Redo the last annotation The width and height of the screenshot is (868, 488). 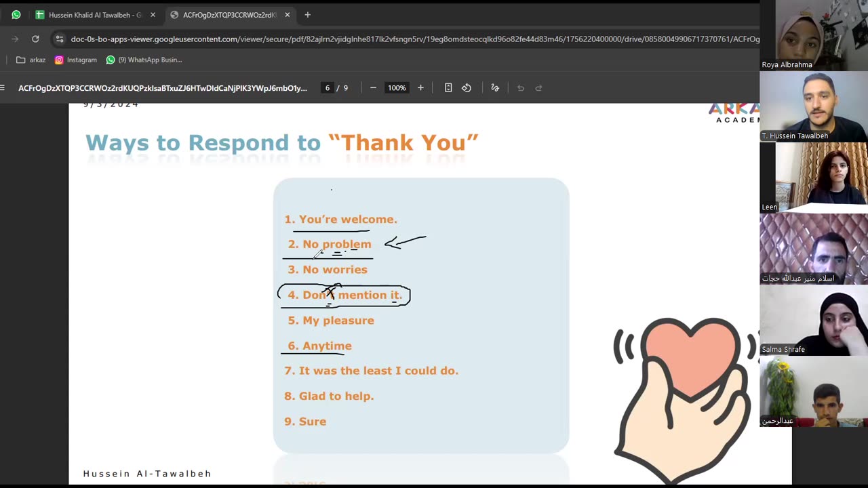539,87
